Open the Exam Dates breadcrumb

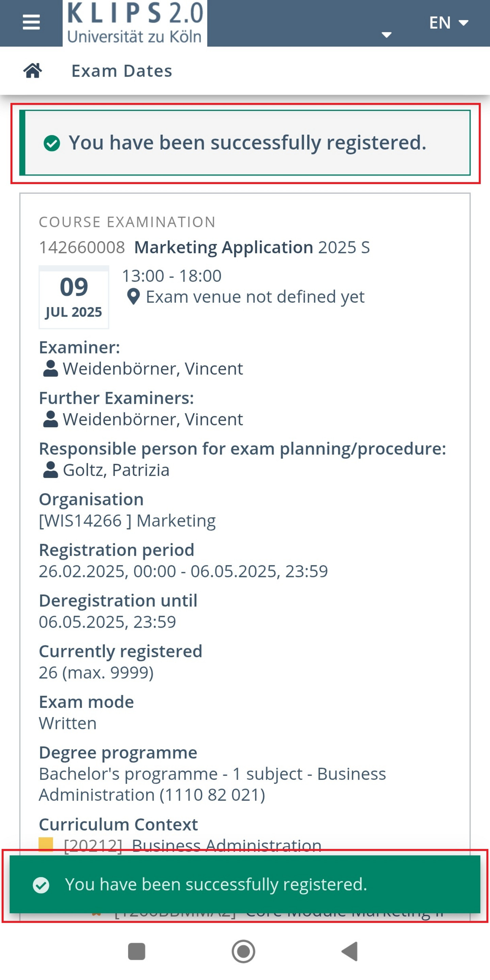point(121,71)
